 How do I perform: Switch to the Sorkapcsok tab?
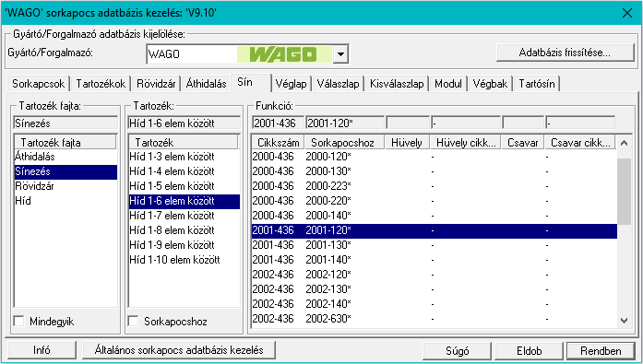pos(38,84)
